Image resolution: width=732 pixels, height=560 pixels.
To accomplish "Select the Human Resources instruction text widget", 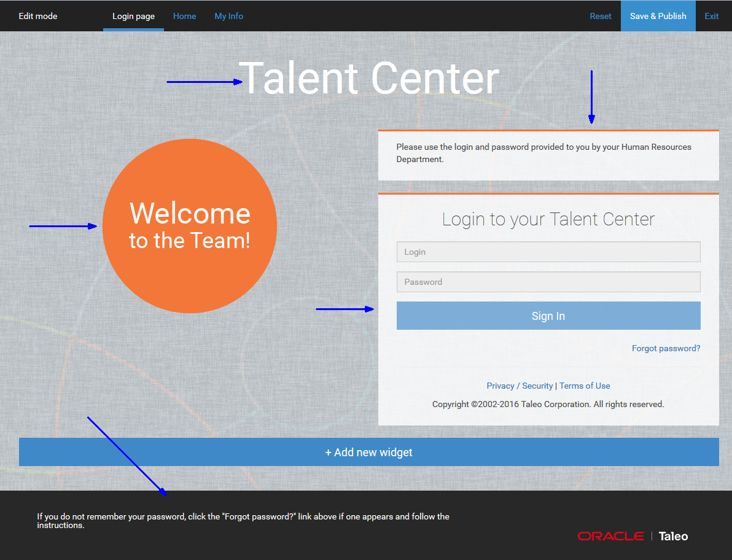I will coord(548,155).
